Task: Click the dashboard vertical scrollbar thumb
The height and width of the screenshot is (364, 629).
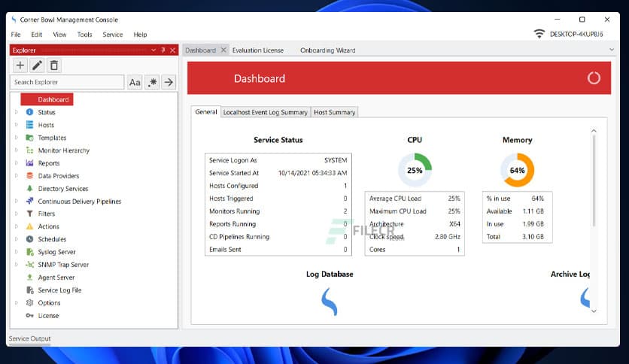Action: 594,180
